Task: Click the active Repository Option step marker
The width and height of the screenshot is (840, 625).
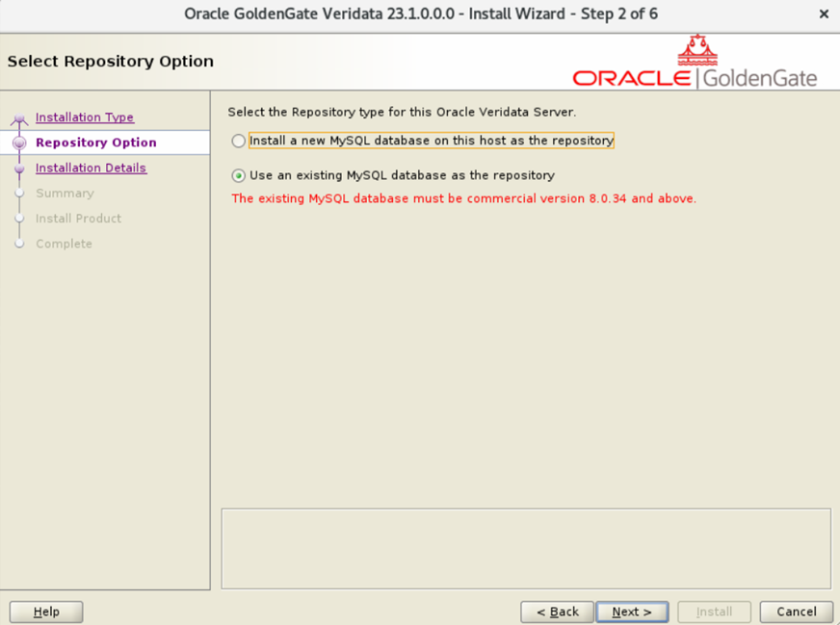Action: point(20,143)
